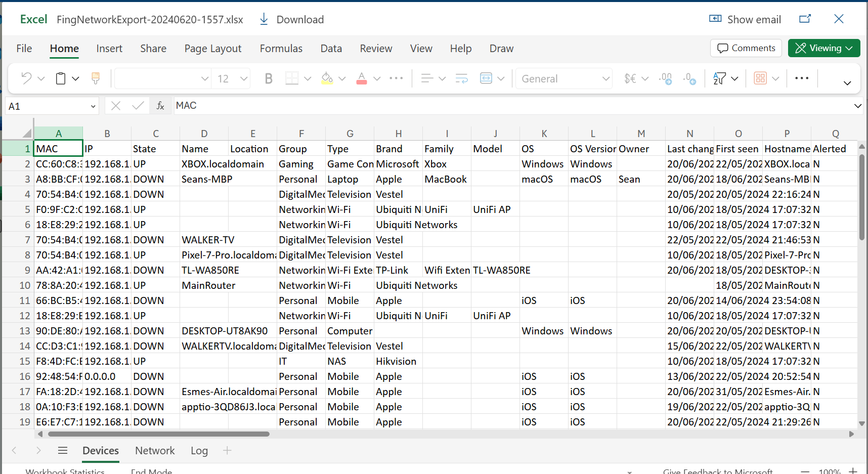
Task: Select the Format Painter brush icon
Action: 95,78
